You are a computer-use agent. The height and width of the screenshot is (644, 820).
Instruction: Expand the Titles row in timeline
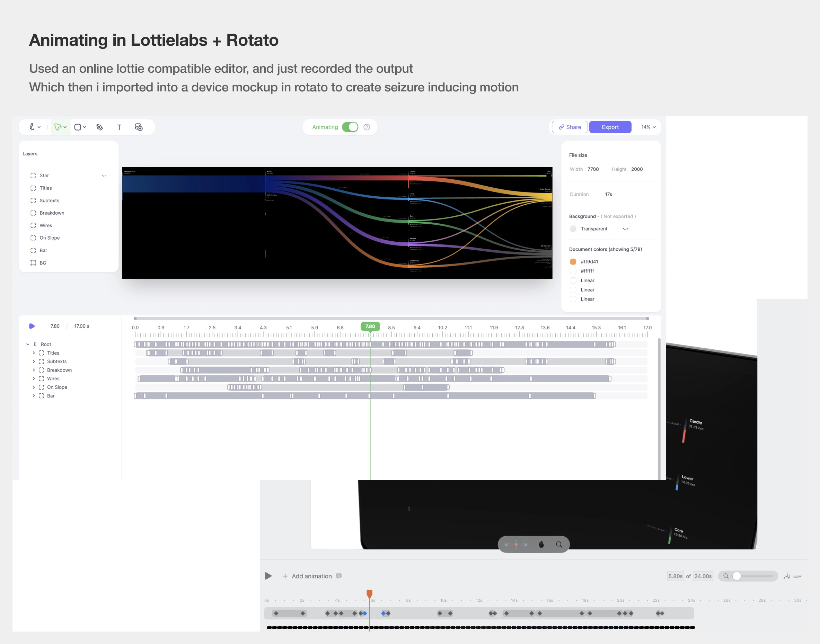(x=34, y=353)
